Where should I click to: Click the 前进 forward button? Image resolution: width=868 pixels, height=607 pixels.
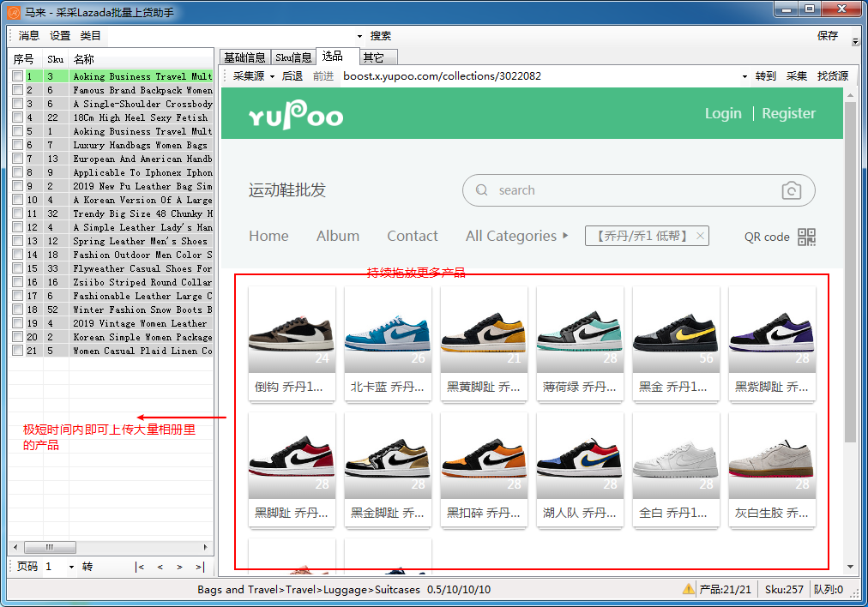pos(322,75)
